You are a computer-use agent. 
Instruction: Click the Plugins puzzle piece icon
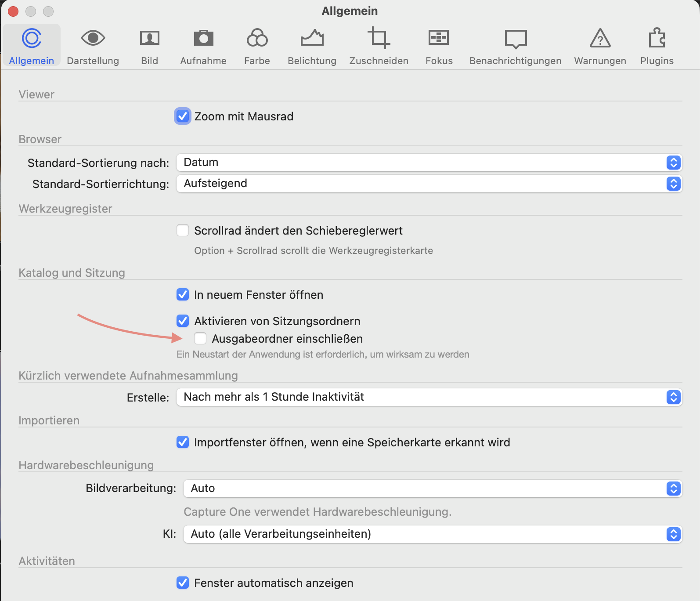tap(657, 38)
